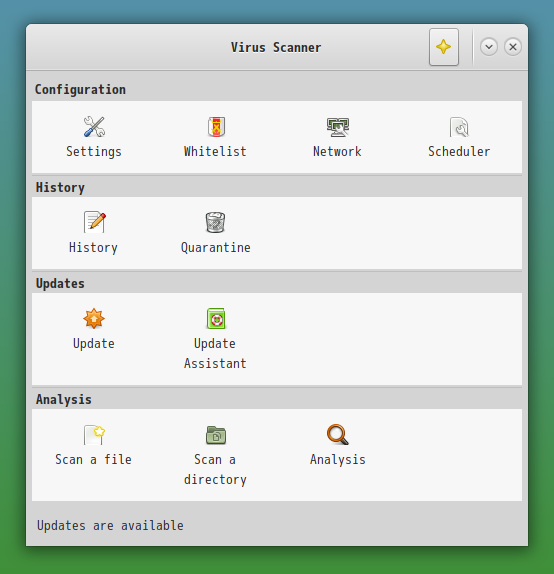The image size is (554, 574).
Task: Open the Quarantine trash bin icon
Action: tap(215, 222)
